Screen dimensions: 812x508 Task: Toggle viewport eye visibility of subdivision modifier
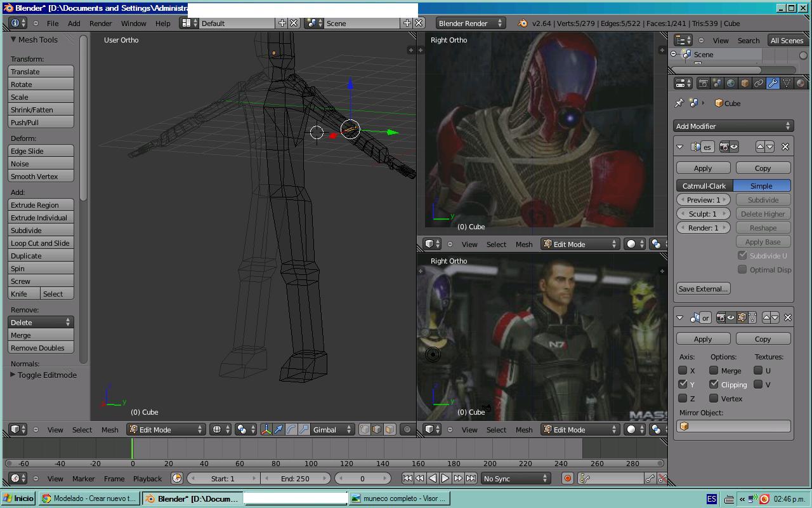734,147
